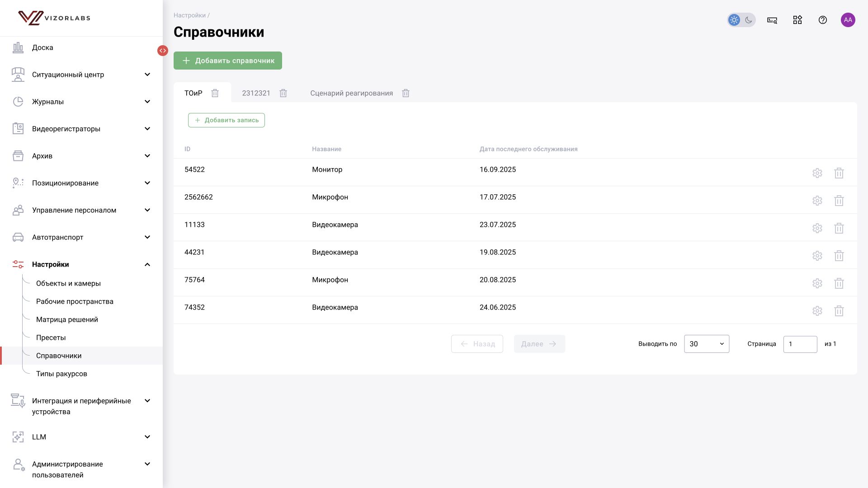The height and width of the screenshot is (488, 868).
Task: Delete row 44231 Видеокамера
Action: 839,256
